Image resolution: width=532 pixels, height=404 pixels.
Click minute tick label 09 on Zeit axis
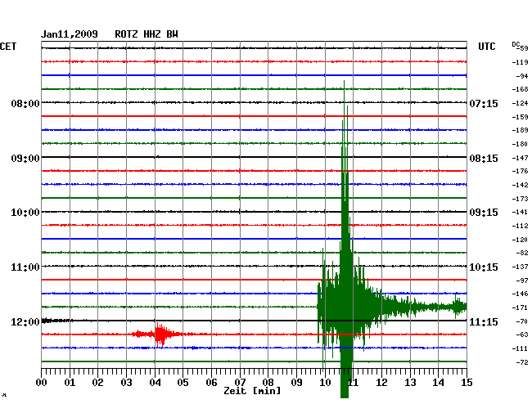click(296, 383)
